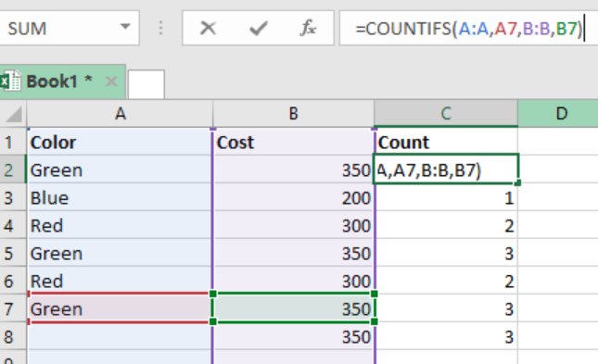Cancel the formula entry with X icon
The width and height of the screenshot is (598, 364).
[208, 28]
